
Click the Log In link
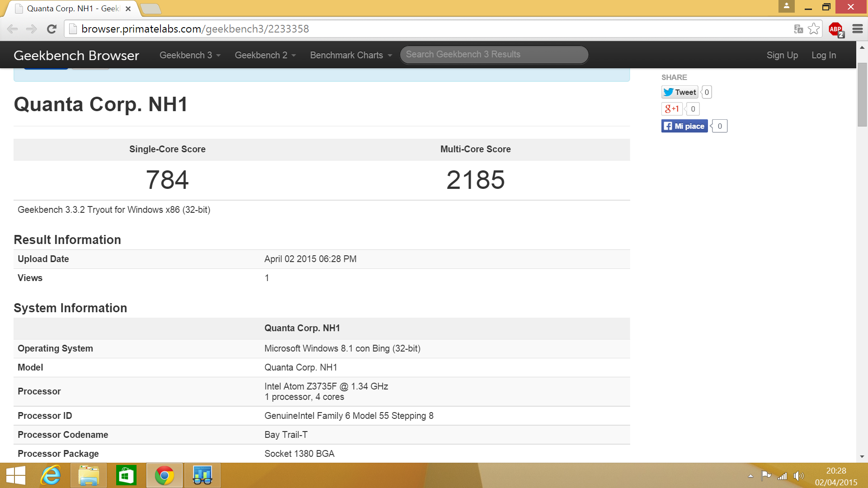[823, 55]
